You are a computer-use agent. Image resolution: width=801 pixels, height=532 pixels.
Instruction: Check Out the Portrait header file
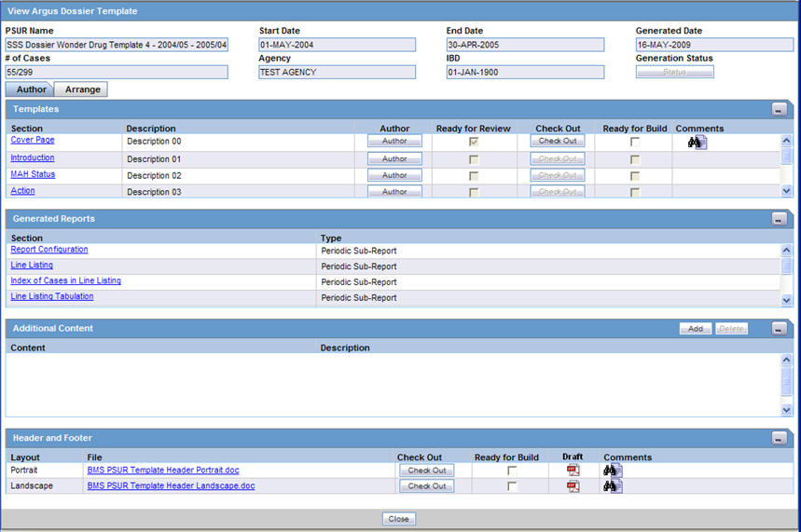(x=426, y=471)
